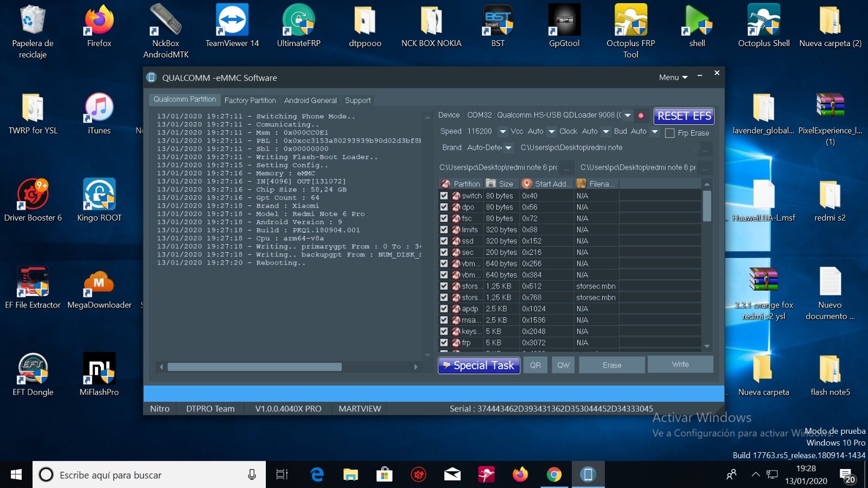Open the Clock Auto dropdown
The image size is (868, 488).
[606, 131]
